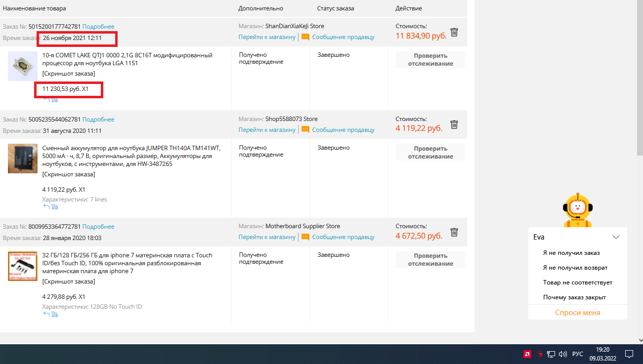This screenshot has height=364, width=643.
Task: Select 'Я не получил заказ' Eva option
Action: click(x=571, y=253)
